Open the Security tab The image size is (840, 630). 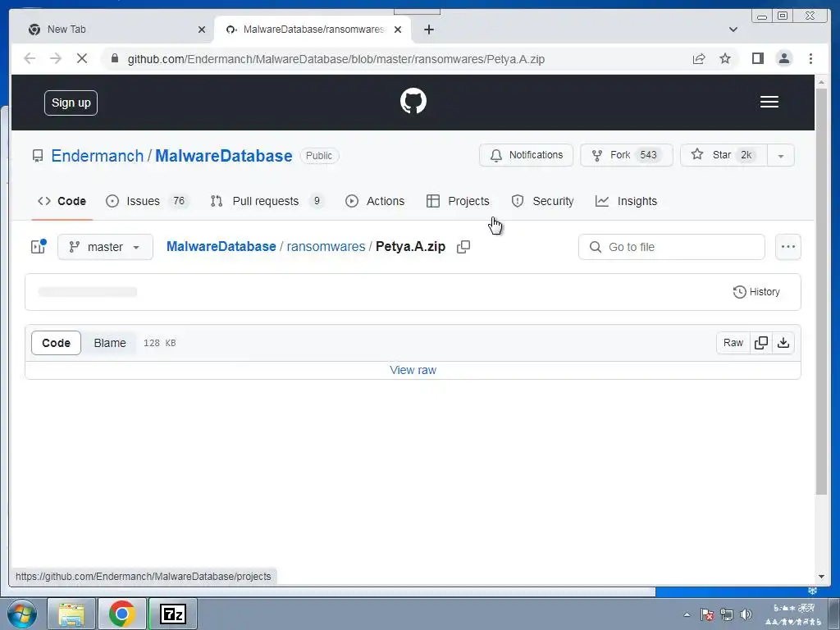(543, 201)
